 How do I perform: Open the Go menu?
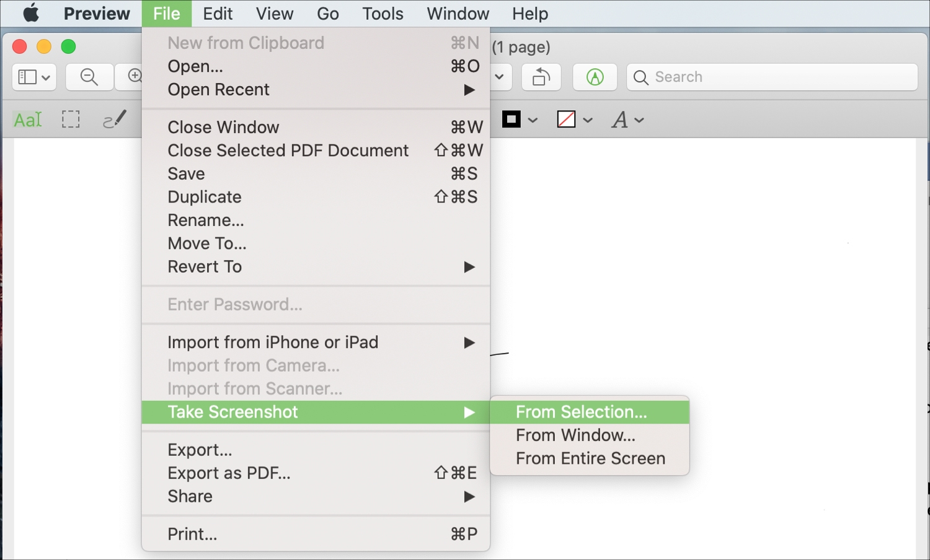pos(328,13)
